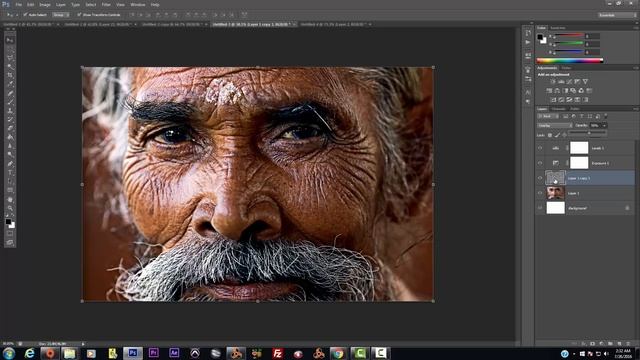This screenshot has width=640, height=360.
Task: Switch to the Styles tab
Action: coord(567,68)
